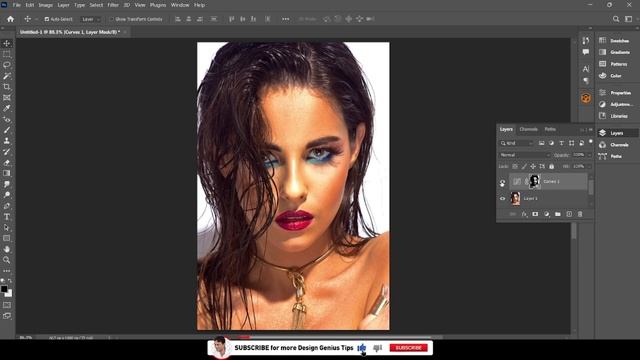Select the Spot Healing Brush tool
The height and width of the screenshot is (360, 640).
7,119
